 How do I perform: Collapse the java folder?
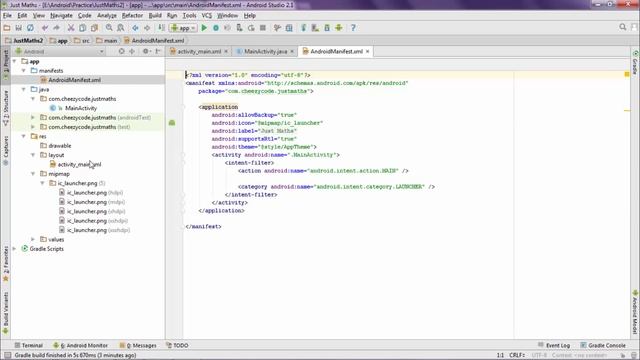click(x=24, y=89)
